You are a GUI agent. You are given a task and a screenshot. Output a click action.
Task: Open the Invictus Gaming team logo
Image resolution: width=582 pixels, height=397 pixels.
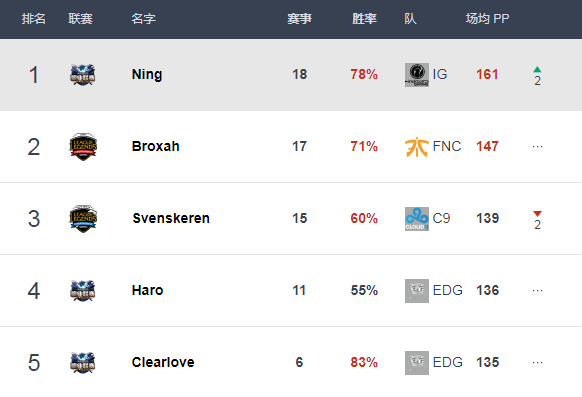417,75
